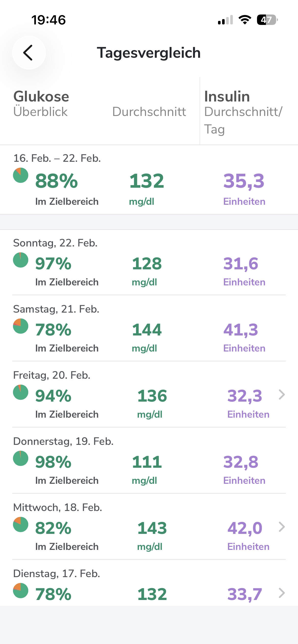Tap Donnerstag 19. Feb. pie chart icon
The height and width of the screenshot is (644, 298).
click(x=21, y=458)
